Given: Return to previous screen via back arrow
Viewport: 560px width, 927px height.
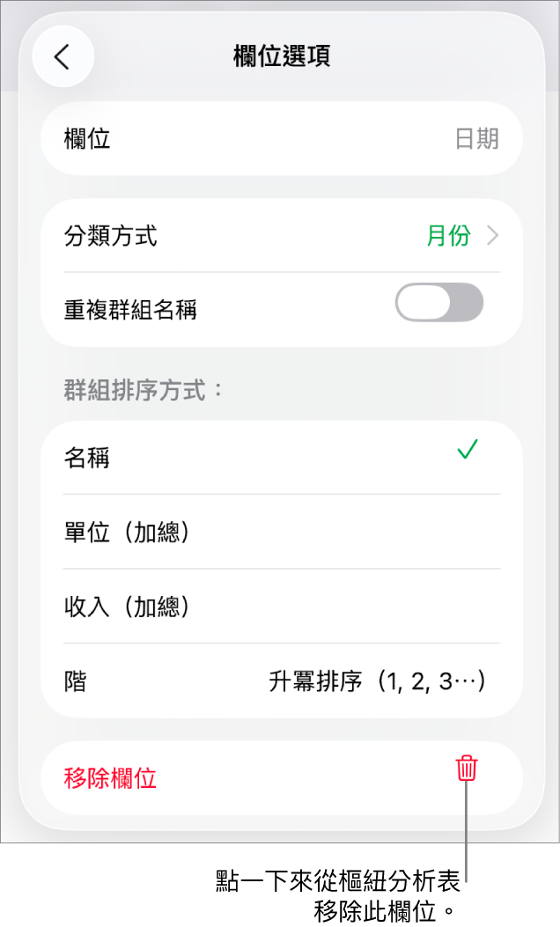Looking at the screenshot, I should 63,55.
